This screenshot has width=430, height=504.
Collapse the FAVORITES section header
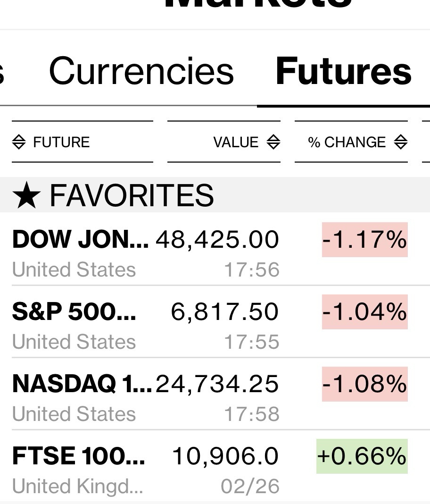132,196
